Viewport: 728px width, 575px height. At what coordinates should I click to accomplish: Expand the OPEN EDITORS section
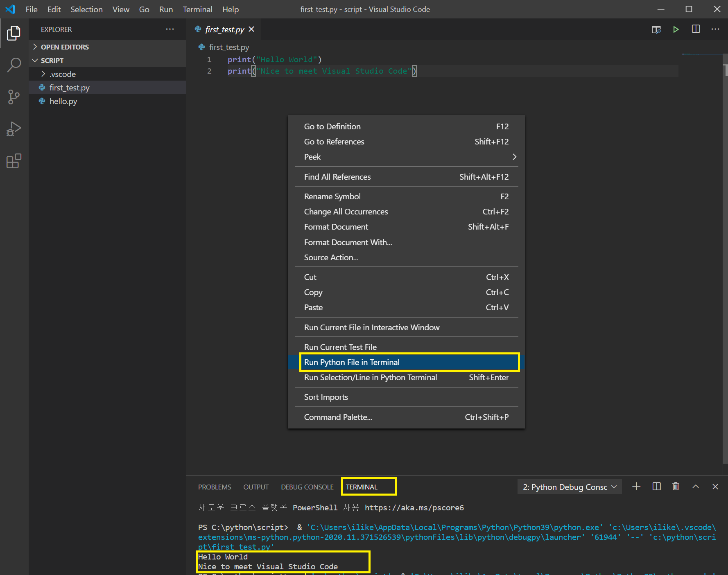click(65, 47)
